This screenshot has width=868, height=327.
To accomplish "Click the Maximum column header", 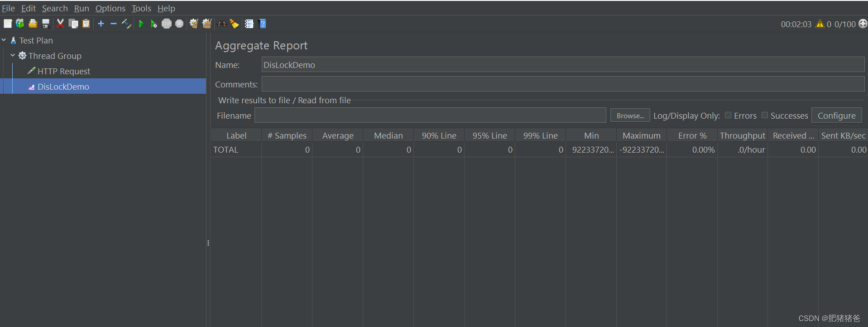I will [x=642, y=135].
